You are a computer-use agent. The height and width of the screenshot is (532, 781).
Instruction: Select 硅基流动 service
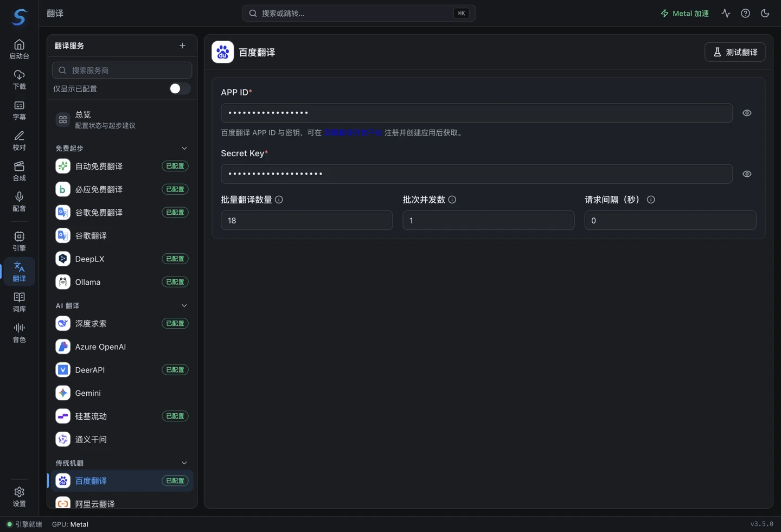coord(122,416)
